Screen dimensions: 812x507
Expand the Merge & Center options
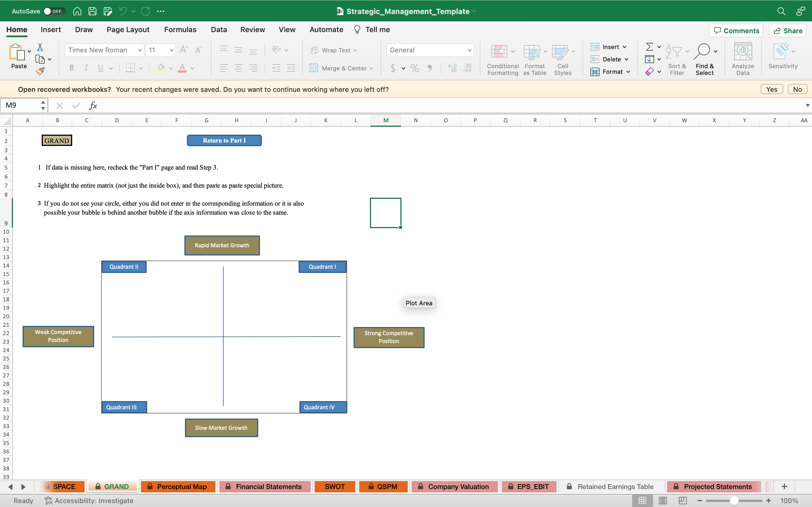click(x=372, y=68)
